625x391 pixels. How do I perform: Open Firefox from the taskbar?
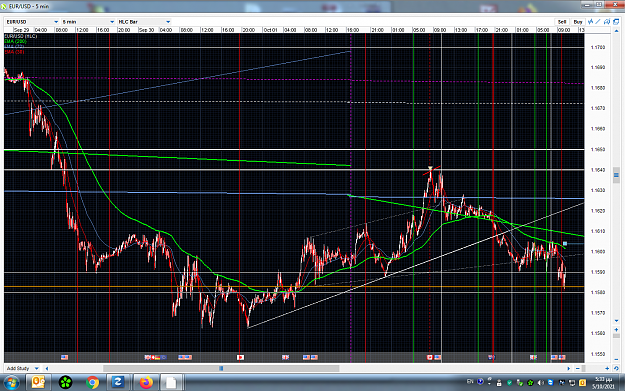[x=146, y=383]
